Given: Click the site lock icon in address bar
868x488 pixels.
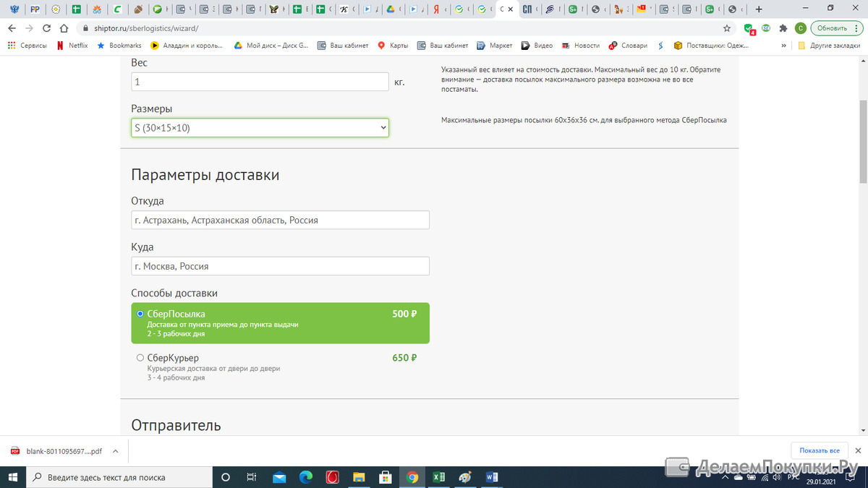Looking at the screenshot, I should click(x=85, y=28).
